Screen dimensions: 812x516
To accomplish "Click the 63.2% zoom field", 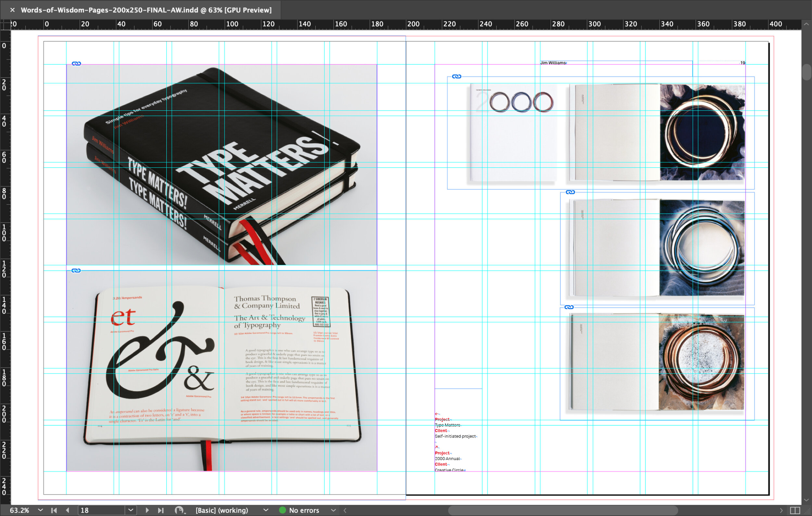I will point(19,510).
